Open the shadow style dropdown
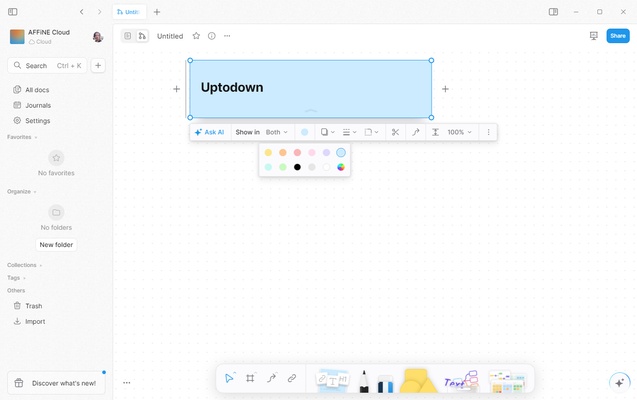Viewport: 637px width, 400px height. click(327, 132)
